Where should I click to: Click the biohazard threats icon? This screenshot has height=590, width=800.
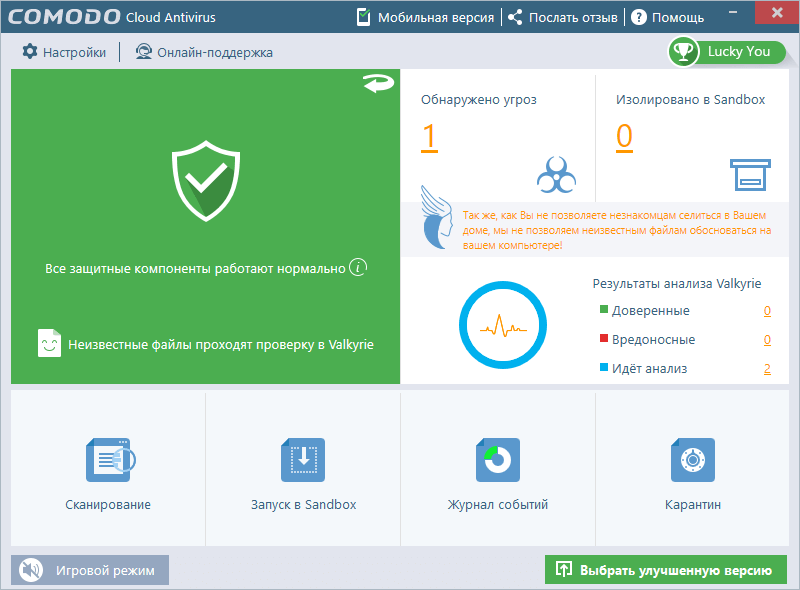tap(556, 175)
